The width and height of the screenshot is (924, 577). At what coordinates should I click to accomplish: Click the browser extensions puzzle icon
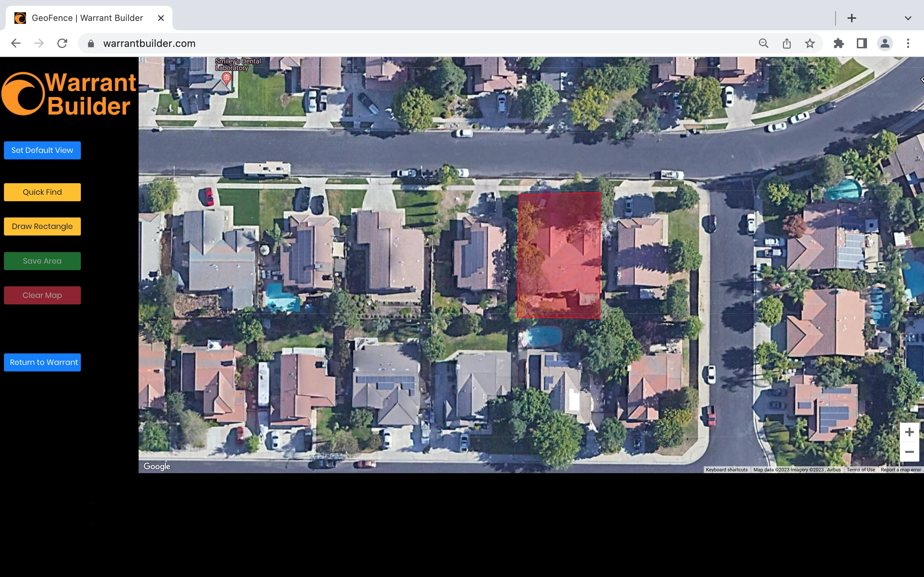pos(838,43)
